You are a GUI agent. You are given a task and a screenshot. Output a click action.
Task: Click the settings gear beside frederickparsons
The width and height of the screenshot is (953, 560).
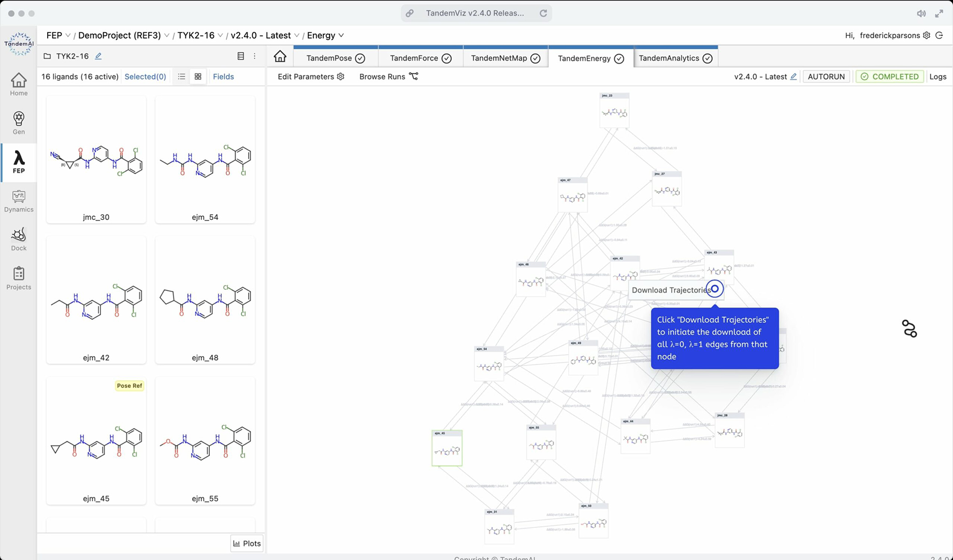[927, 35]
